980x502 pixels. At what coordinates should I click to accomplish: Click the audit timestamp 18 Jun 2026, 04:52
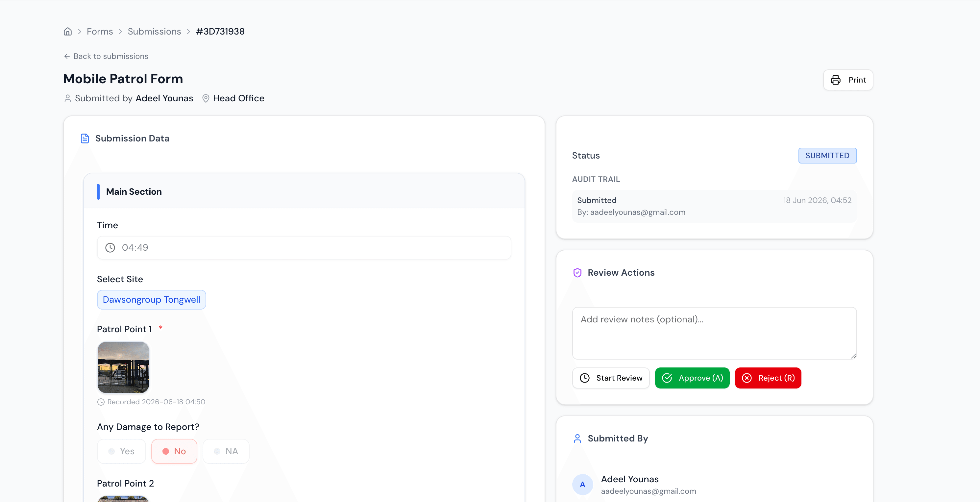click(817, 201)
